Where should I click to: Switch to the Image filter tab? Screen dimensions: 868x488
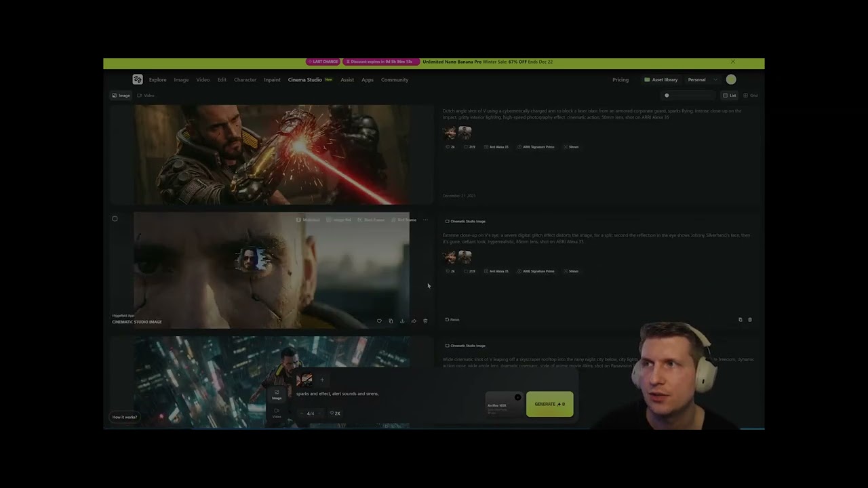[x=121, y=96]
